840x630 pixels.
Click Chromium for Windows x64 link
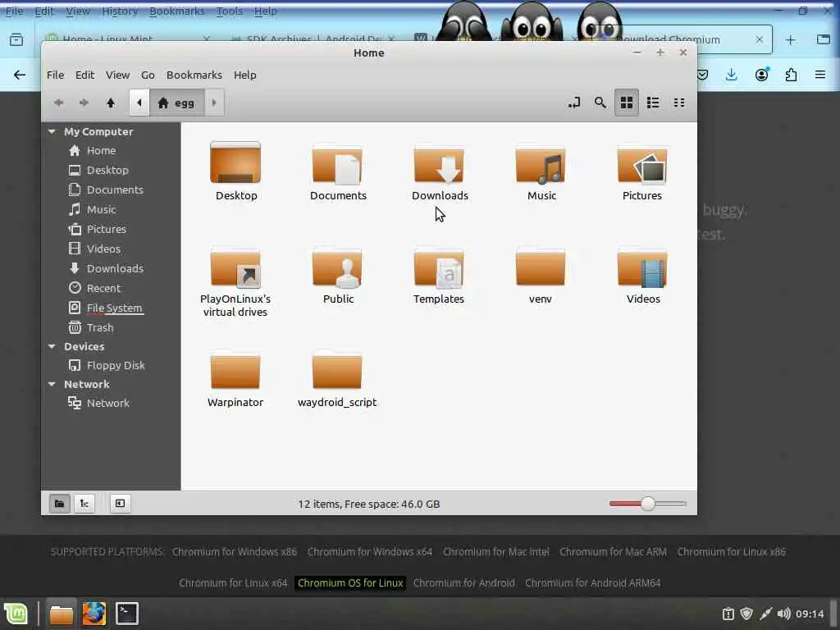point(370,552)
